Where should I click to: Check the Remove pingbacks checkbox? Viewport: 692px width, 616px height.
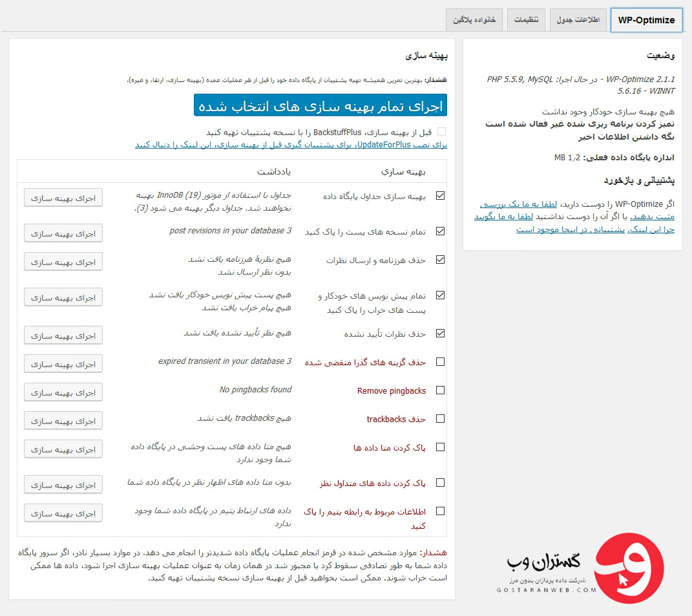(440, 390)
